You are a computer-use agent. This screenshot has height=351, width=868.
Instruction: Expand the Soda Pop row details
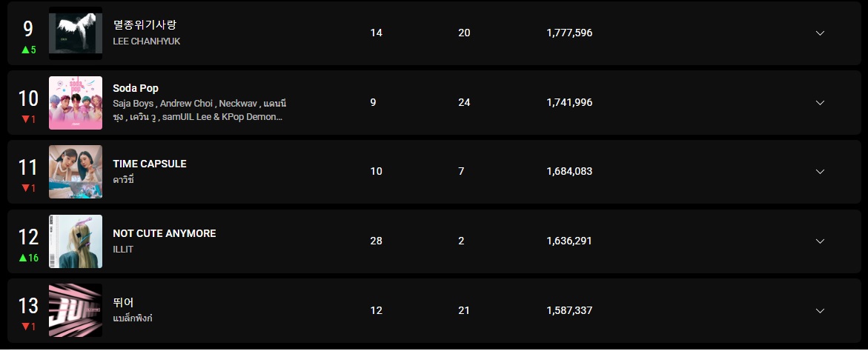tap(820, 102)
